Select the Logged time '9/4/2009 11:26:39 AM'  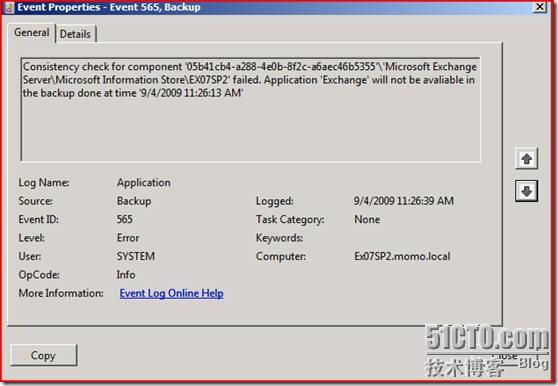point(404,201)
